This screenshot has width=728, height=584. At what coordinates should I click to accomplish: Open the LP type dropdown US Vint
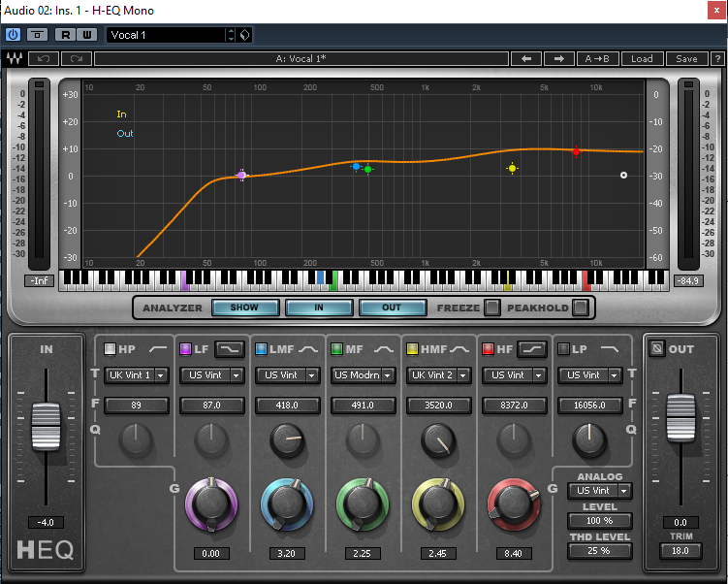coord(589,374)
